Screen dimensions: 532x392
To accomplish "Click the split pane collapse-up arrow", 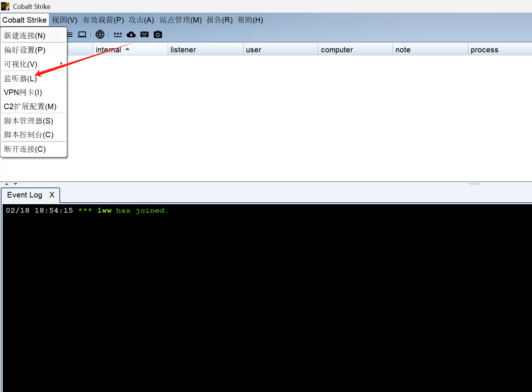I will click(6, 184).
